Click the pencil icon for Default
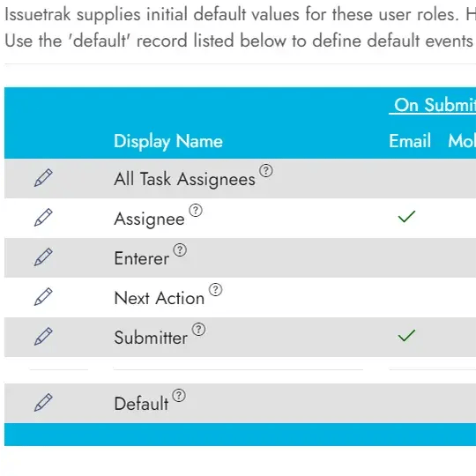Image resolution: width=476 pixels, height=476 pixels. tap(43, 403)
